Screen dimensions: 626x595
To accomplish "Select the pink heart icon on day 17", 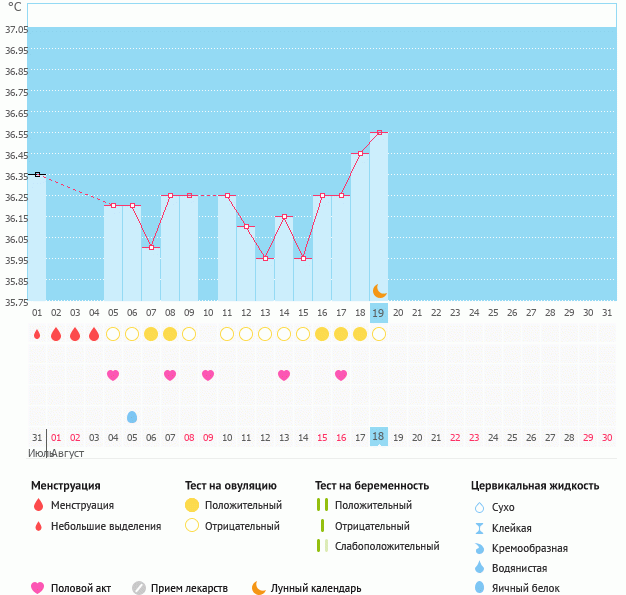I will click(341, 375).
